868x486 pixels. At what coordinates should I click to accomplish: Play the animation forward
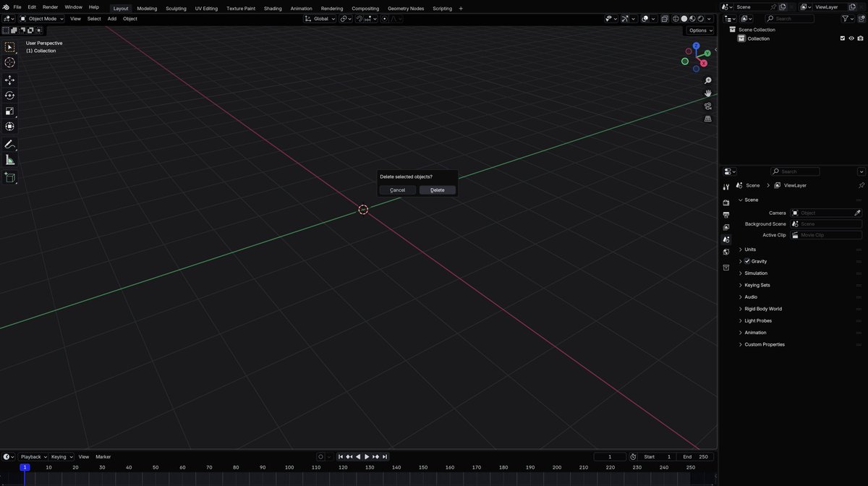pyautogui.click(x=367, y=457)
